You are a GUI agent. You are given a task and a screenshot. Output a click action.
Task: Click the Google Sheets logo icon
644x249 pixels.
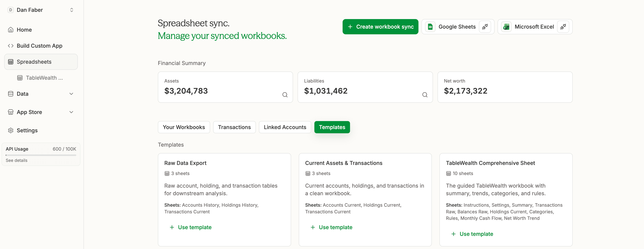[430, 27]
